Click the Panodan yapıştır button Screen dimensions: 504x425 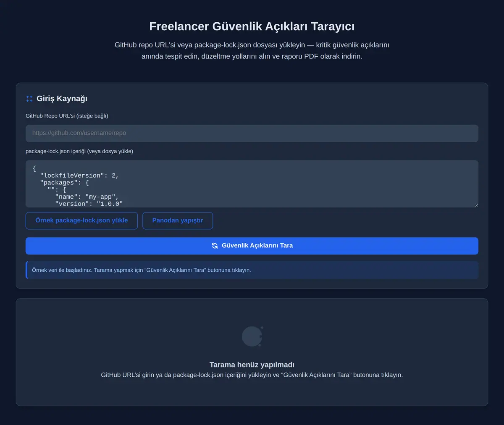point(178,220)
